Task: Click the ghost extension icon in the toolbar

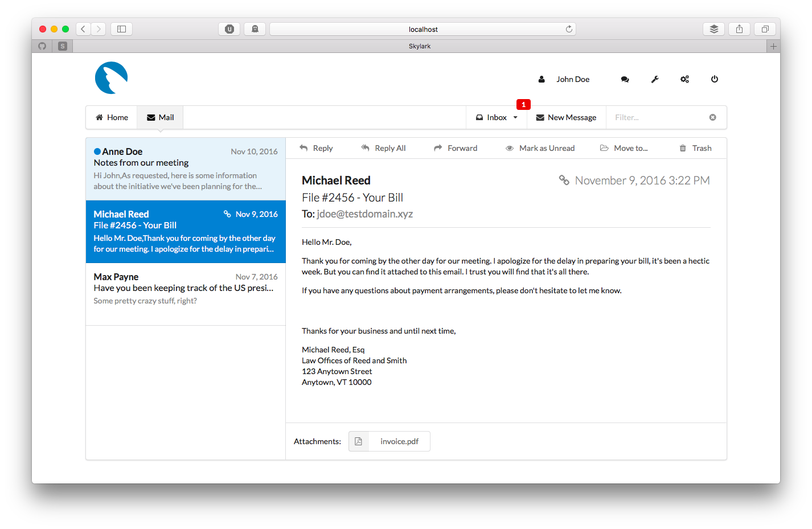Action: [x=255, y=29]
